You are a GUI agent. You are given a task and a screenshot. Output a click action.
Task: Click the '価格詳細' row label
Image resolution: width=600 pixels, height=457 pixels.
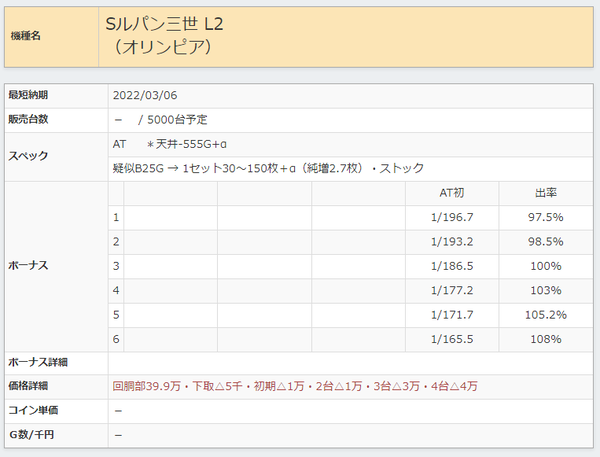28,386
